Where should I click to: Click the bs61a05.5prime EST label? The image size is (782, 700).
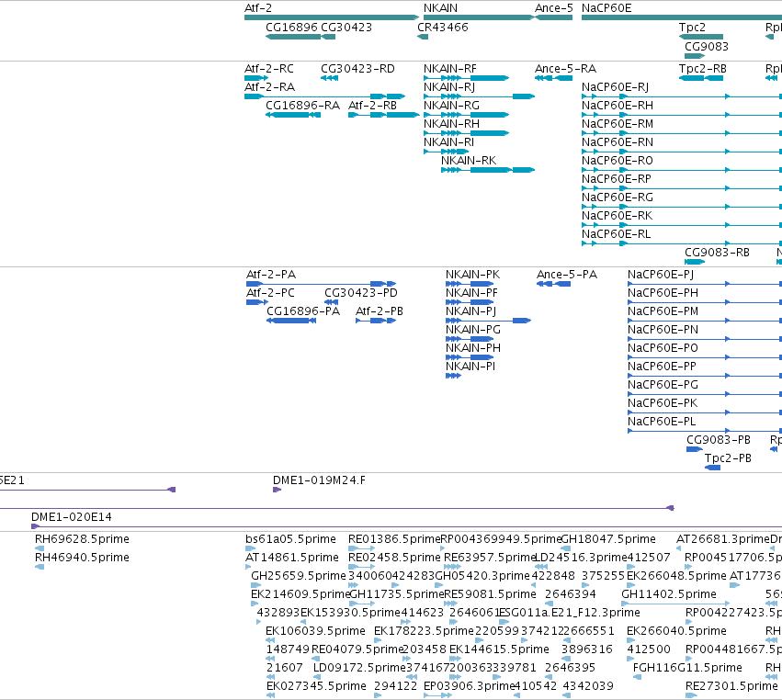coord(290,539)
